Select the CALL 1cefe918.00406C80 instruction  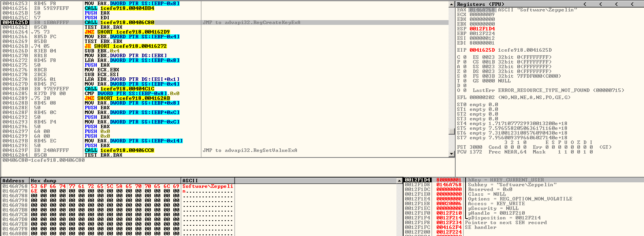119,22
